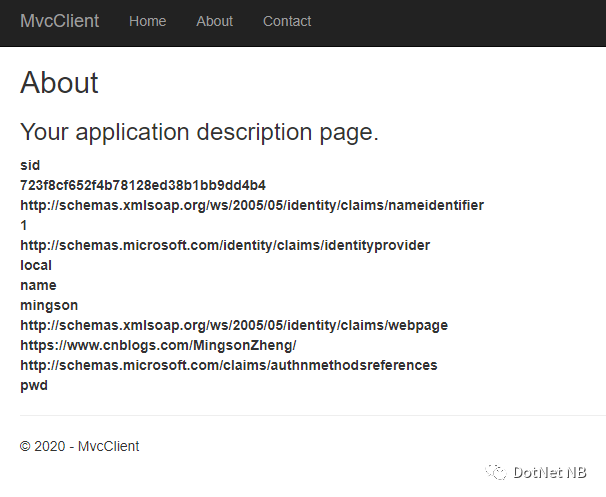
Task: Click the nameidentifier claim URL text
Action: click(x=252, y=205)
